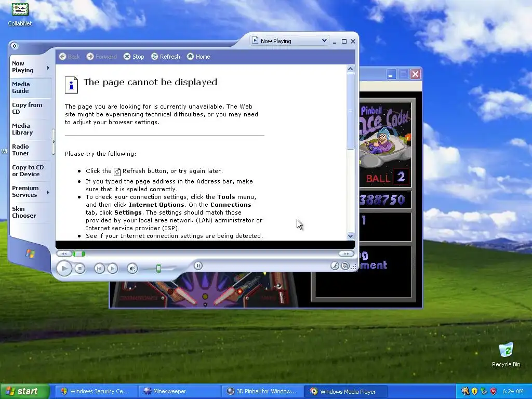Click Refresh in the Media Guide toolbar

click(x=166, y=57)
